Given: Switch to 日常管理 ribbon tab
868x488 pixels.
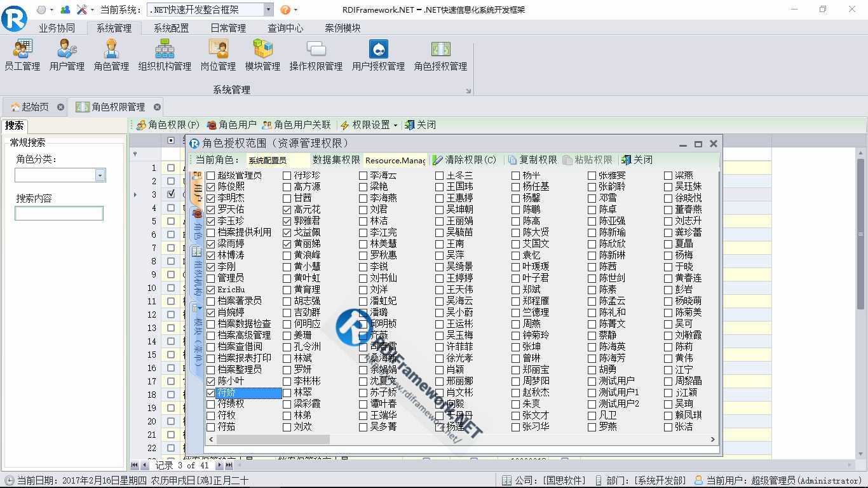Looking at the screenshot, I should tap(228, 28).
